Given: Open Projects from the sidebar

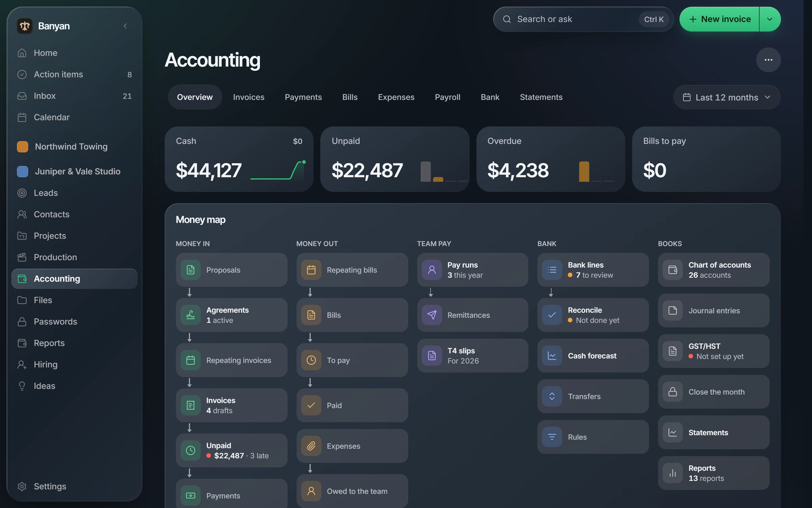Looking at the screenshot, I should (x=74, y=236).
